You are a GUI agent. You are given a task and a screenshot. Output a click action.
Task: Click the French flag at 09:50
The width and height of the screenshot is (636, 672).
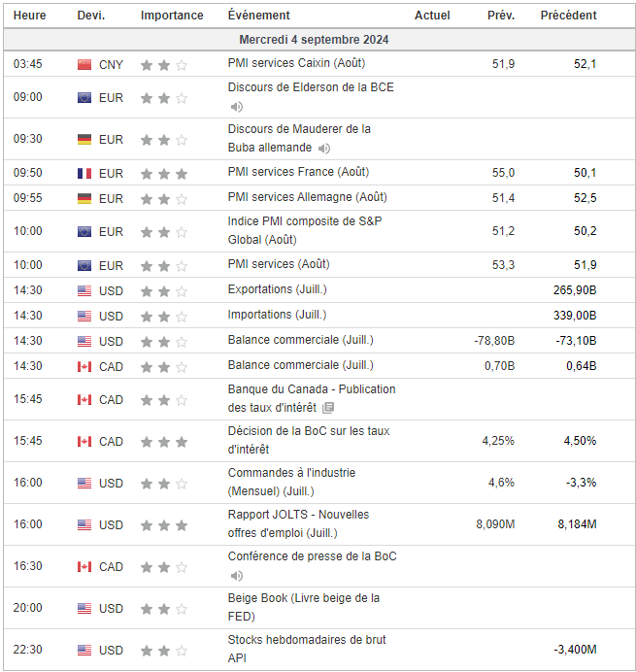point(84,174)
